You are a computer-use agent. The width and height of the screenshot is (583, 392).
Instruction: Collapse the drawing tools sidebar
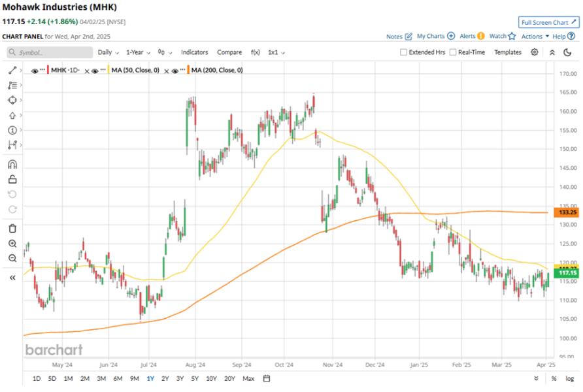pos(12,278)
